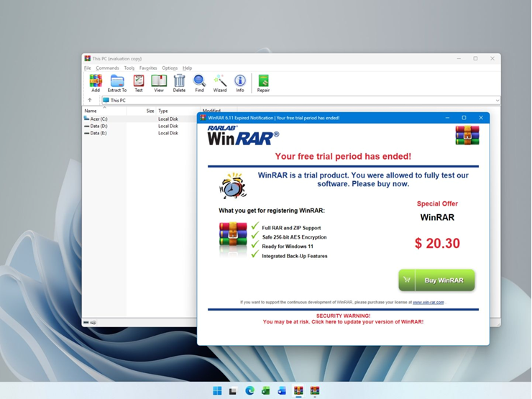The height and width of the screenshot is (399, 532).
Task: Open the File menu
Action: pos(88,68)
